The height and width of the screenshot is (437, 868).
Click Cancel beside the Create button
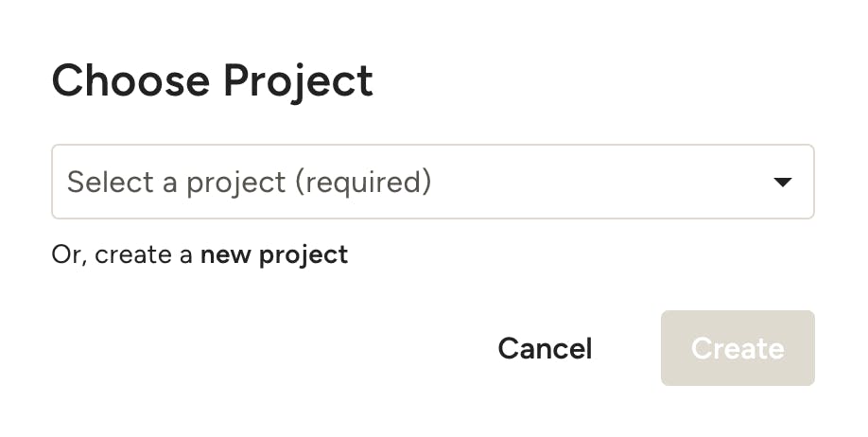coord(545,348)
